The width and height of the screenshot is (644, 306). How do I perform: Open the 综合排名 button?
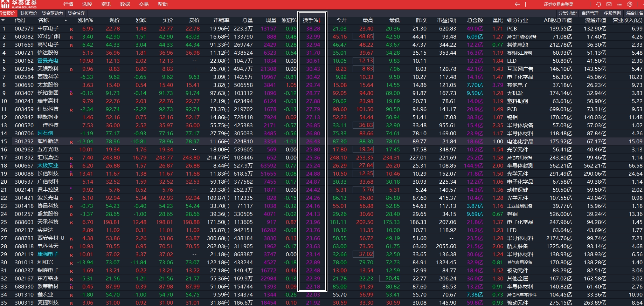coord(635,13)
